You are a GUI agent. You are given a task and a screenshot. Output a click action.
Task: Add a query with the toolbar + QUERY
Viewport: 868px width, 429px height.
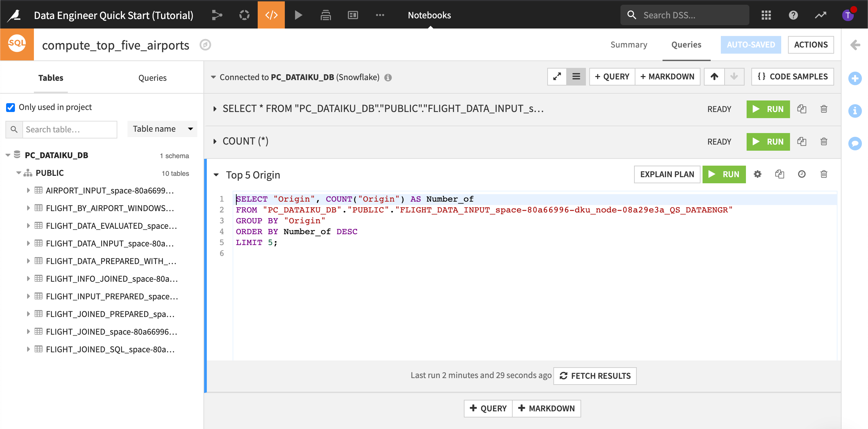[612, 77]
